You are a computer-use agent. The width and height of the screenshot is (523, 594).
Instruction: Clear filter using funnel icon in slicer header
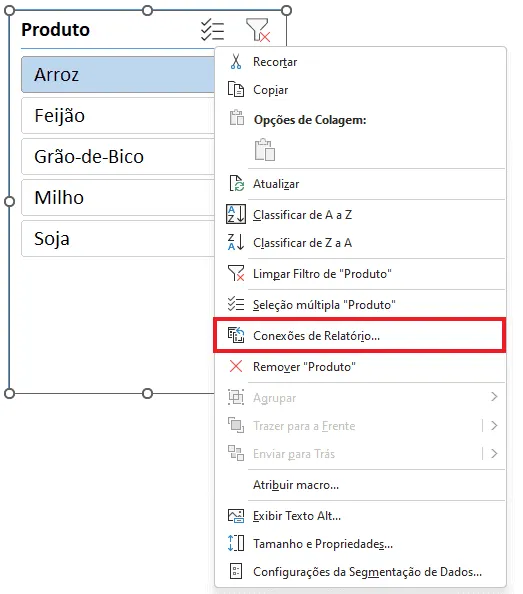(258, 30)
